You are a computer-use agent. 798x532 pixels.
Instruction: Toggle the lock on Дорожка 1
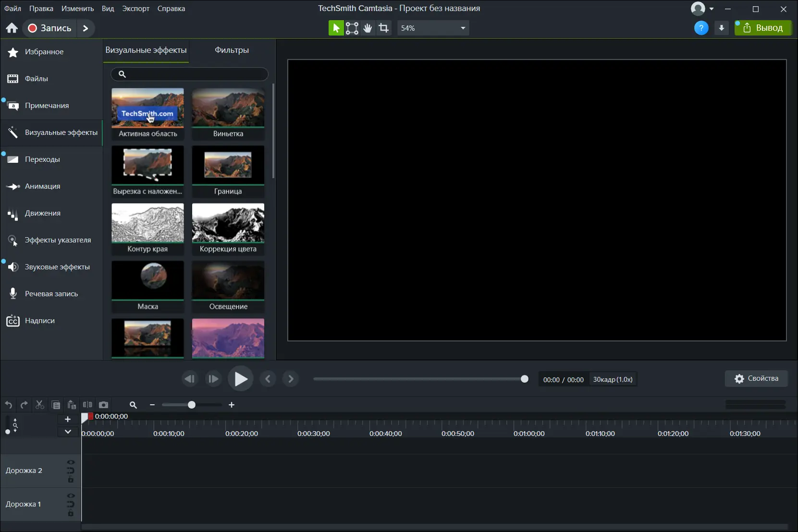(x=71, y=513)
